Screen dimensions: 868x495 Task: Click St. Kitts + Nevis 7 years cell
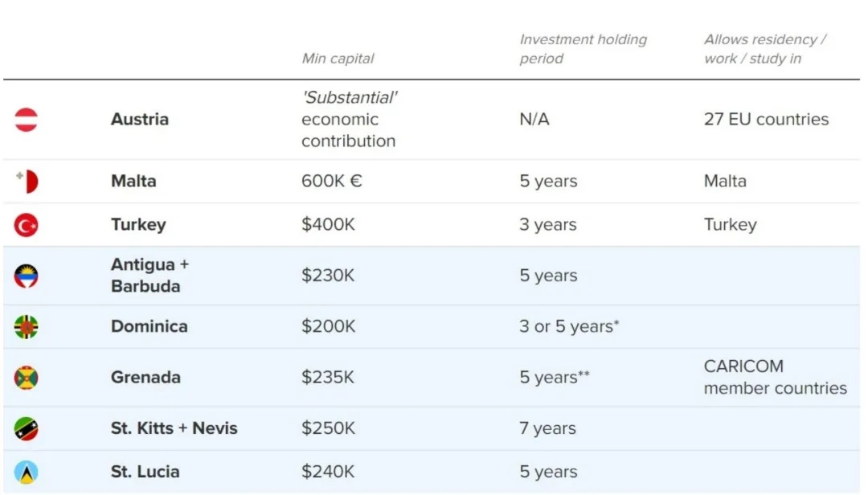[547, 428]
